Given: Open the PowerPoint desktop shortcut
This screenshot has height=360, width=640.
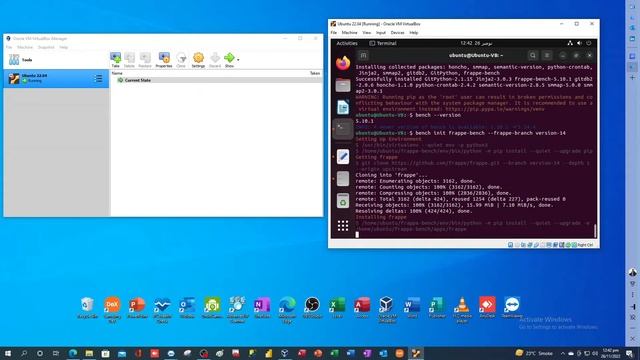Looking at the screenshot, I should tap(137, 308).
